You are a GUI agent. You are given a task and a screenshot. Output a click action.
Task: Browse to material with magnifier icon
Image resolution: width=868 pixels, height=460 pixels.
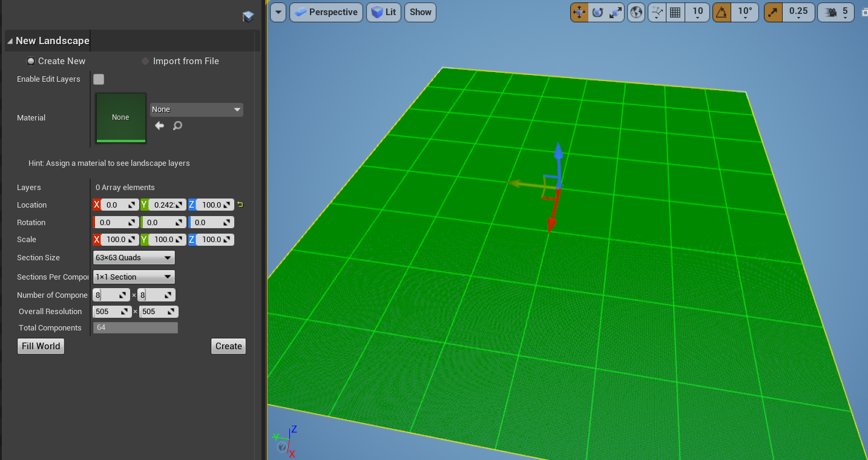click(177, 126)
